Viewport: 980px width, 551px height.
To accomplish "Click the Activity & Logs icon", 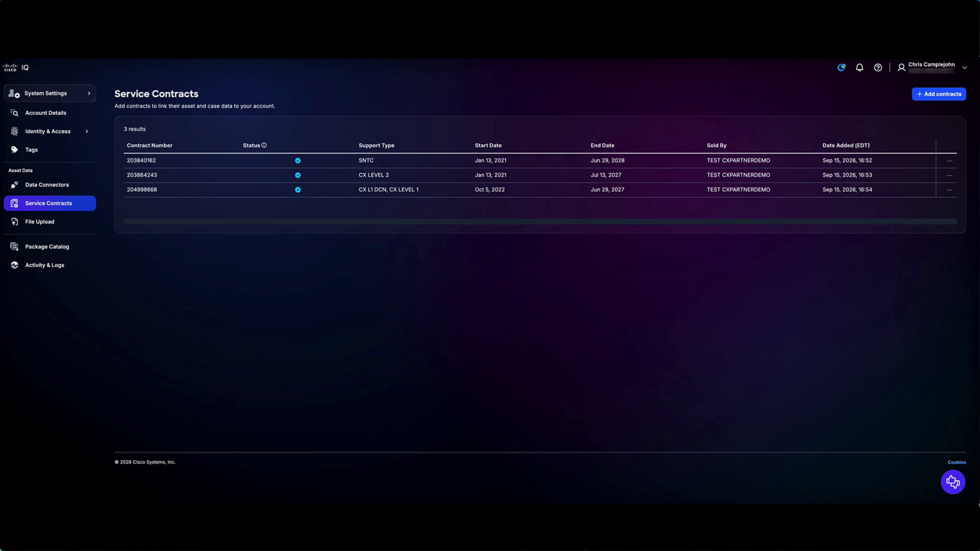I will coord(14,265).
